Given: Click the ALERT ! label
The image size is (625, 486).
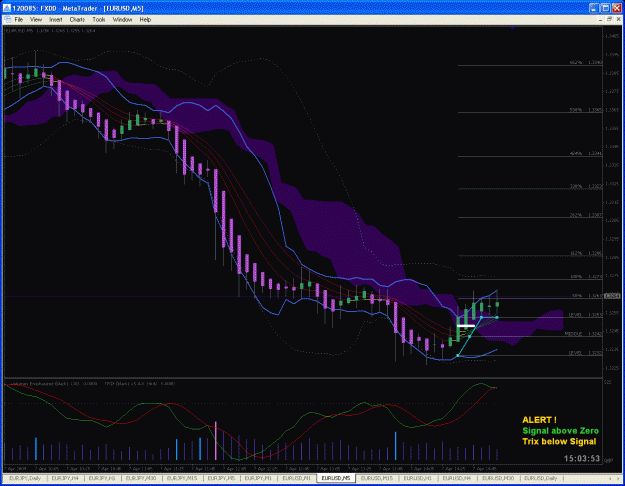Looking at the screenshot, I should 539,420.
